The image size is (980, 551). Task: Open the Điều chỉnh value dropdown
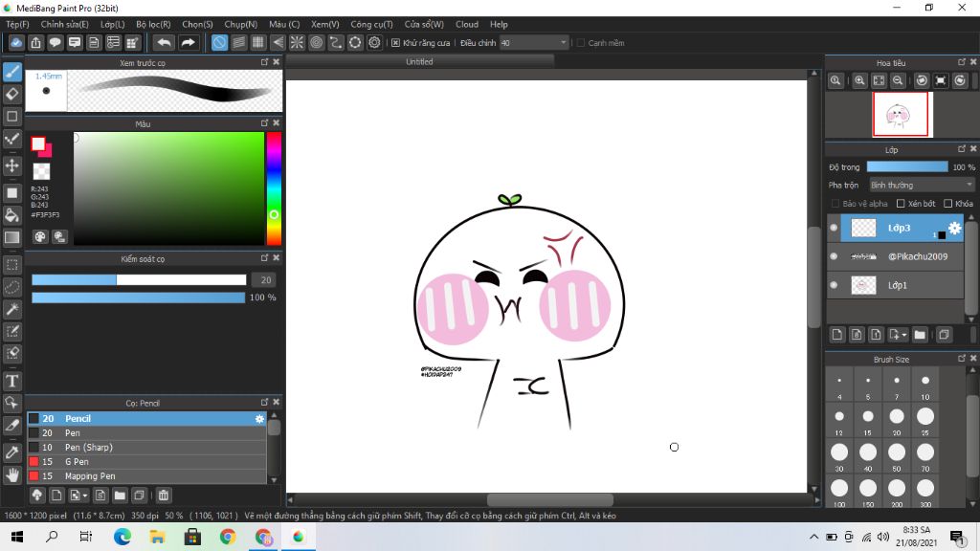pyautogui.click(x=534, y=42)
